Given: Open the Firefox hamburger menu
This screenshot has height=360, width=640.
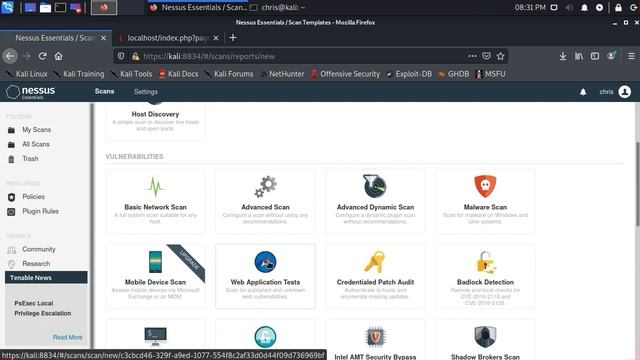Looking at the screenshot, I should (631, 56).
